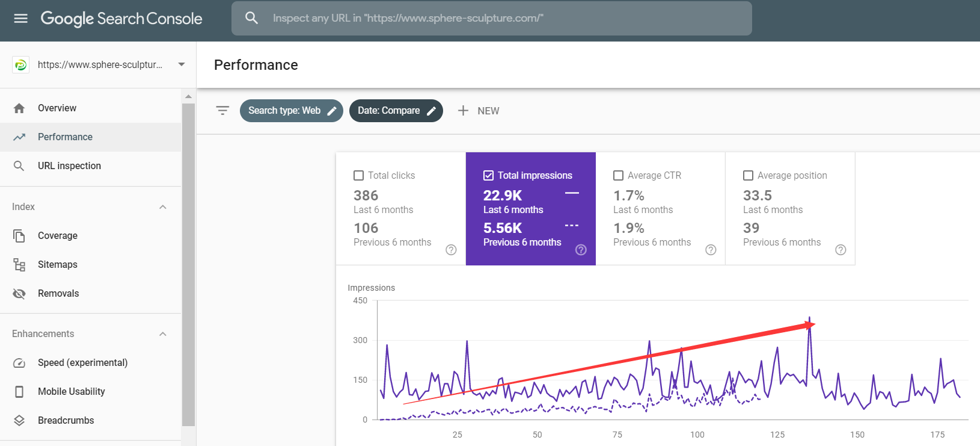The image size is (980, 446).
Task: Click the Performance page title
Action: click(256, 65)
